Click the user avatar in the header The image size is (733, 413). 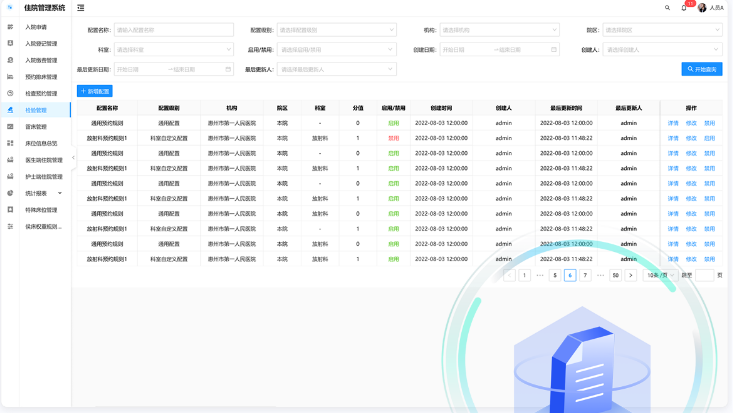click(x=702, y=8)
